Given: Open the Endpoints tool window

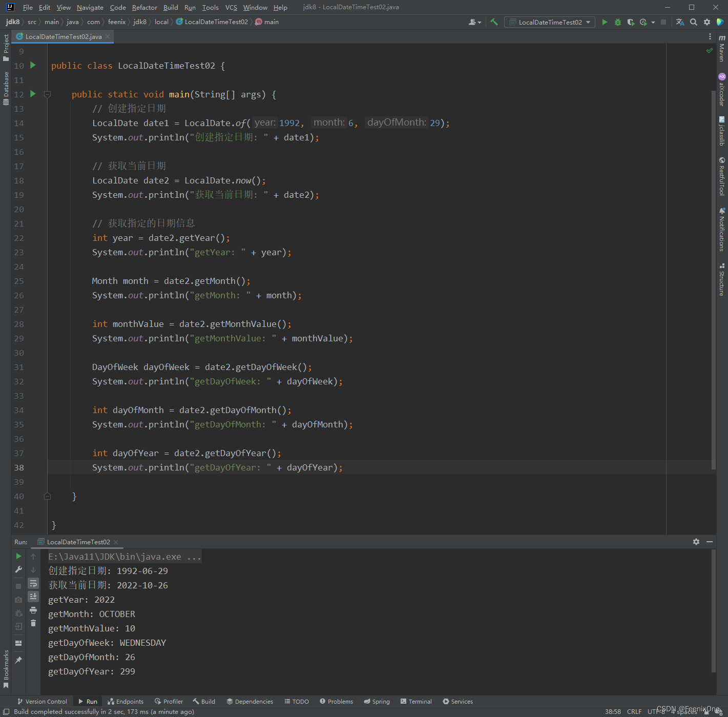Looking at the screenshot, I should [126, 702].
